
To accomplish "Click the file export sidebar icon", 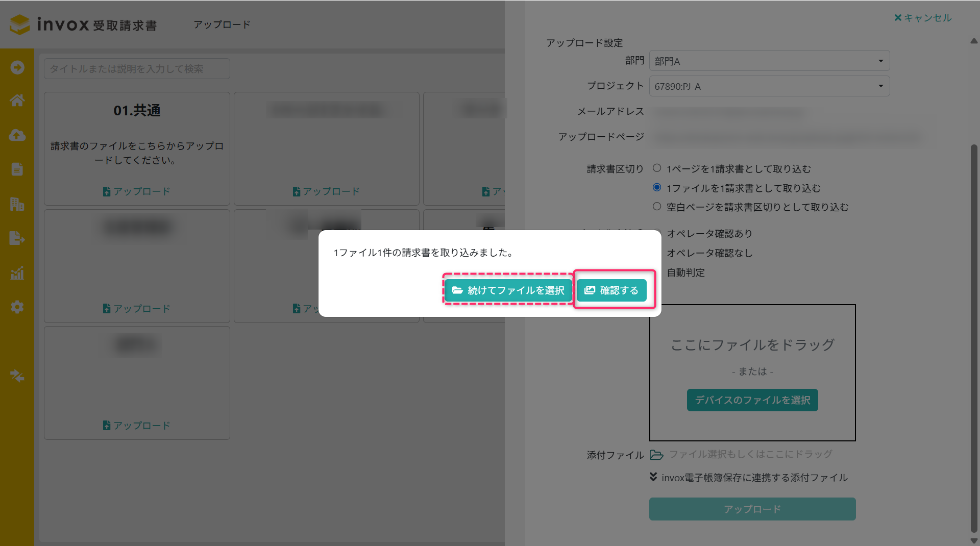I will point(17,238).
